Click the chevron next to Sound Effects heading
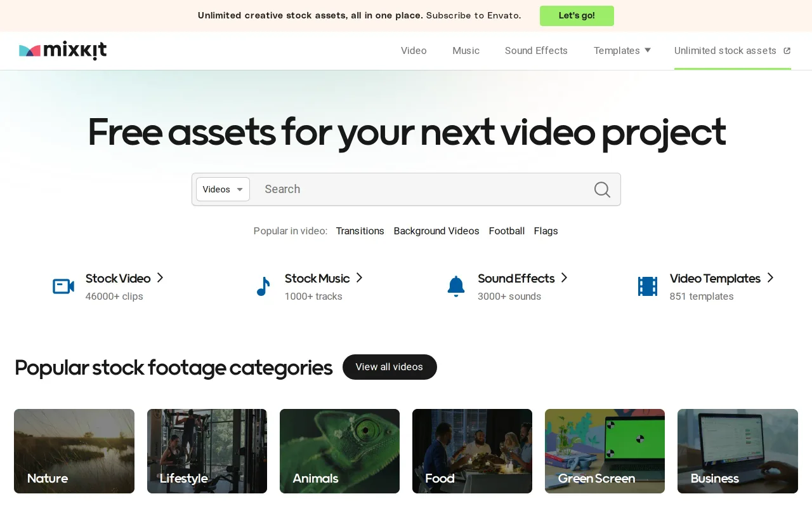 coord(565,277)
